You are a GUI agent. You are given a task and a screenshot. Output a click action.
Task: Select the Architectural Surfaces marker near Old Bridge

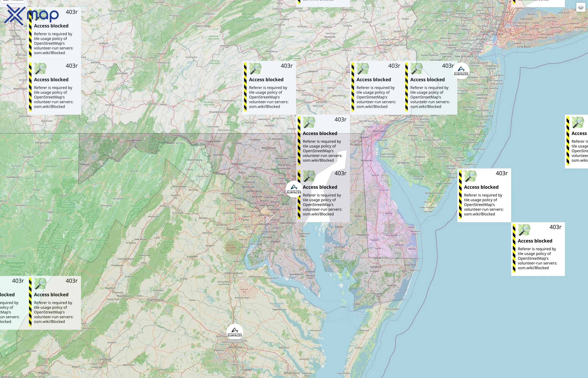461,71
